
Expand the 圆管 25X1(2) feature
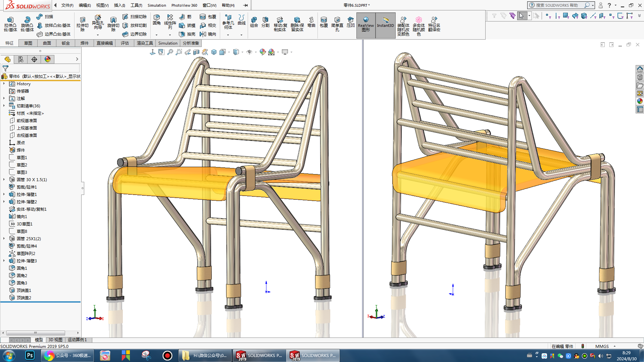pos(4,239)
